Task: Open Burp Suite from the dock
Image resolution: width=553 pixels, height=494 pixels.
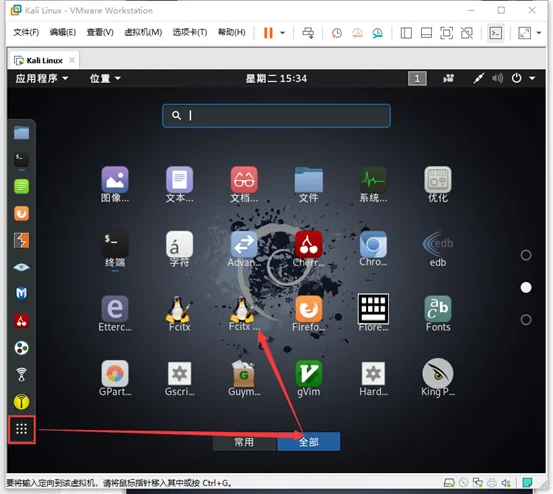Action: click(22, 240)
